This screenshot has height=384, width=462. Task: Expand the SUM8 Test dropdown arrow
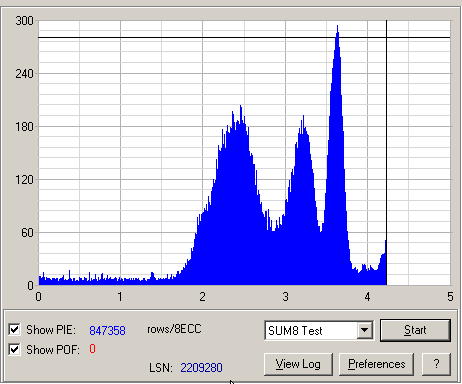pyautogui.click(x=365, y=330)
